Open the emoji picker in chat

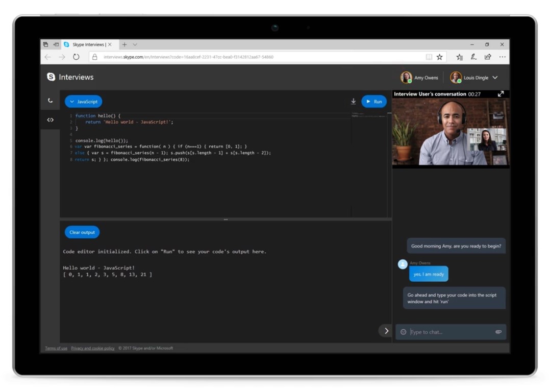pos(403,332)
